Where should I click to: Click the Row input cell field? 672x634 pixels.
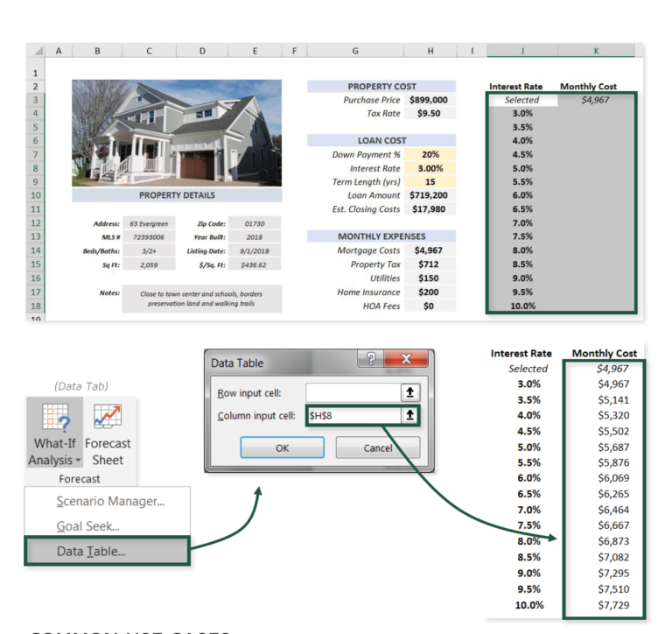(x=352, y=392)
